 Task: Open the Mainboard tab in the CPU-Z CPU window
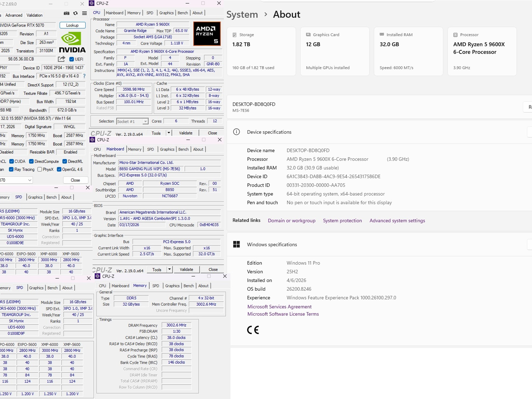click(115, 13)
